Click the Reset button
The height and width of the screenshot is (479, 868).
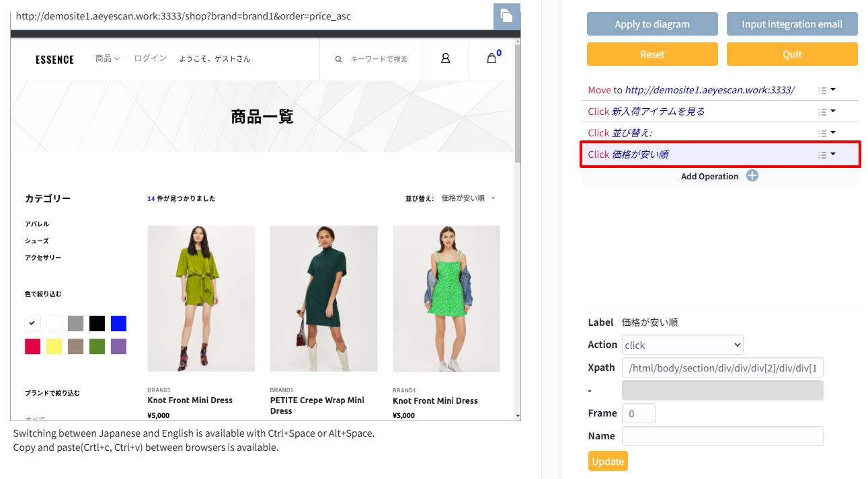pos(652,54)
